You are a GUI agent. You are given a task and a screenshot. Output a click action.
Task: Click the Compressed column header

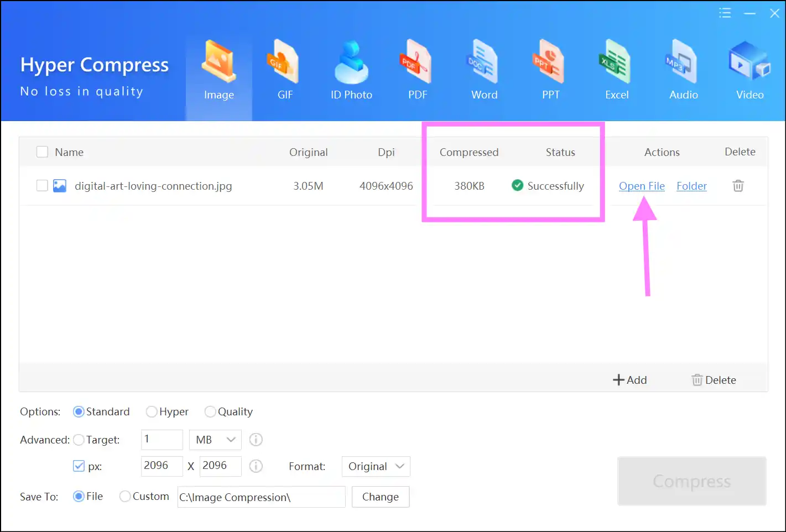pyautogui.click(x=469, y=152)
